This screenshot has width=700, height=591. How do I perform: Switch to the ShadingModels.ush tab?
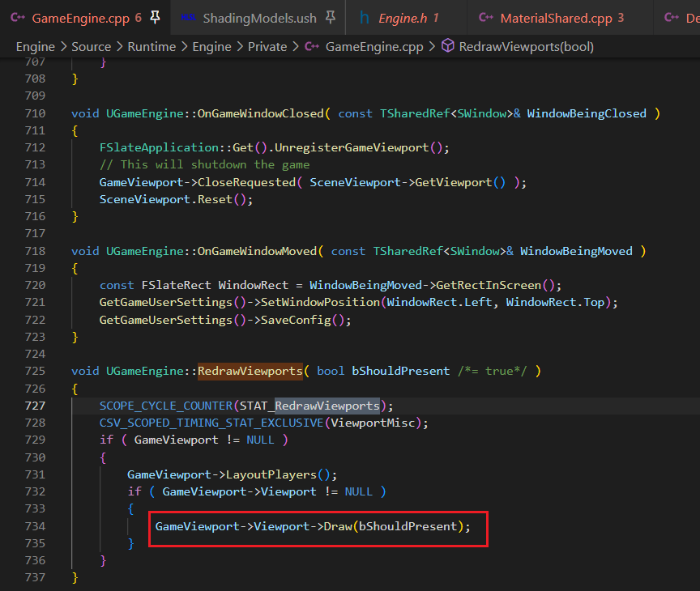click(259, 17)
